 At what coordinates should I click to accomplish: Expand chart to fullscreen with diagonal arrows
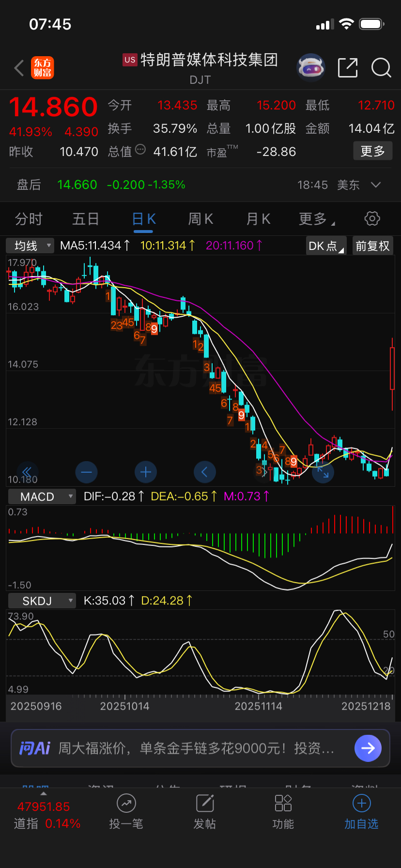(323, 472)
